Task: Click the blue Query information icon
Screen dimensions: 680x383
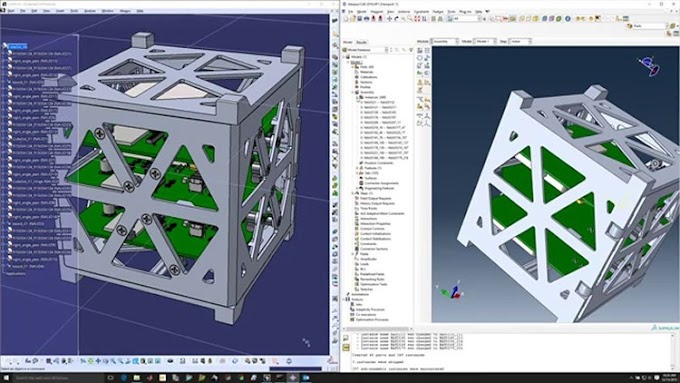Action: pyautogui.click(x=568, y=19)
